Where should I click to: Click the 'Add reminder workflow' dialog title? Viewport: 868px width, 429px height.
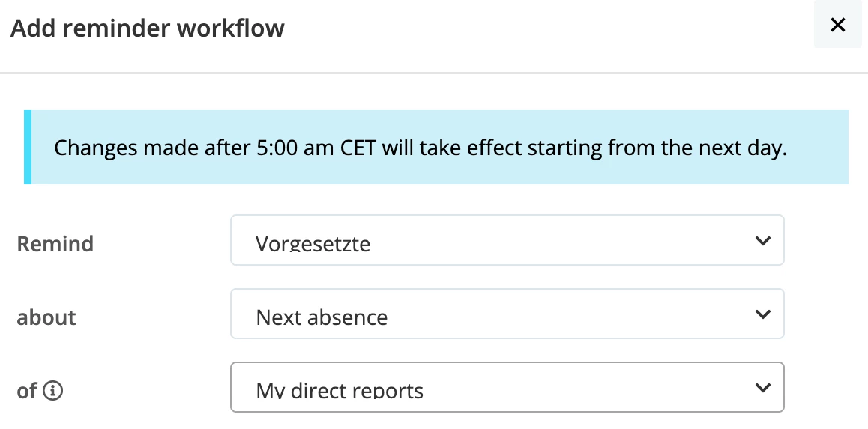147,28
